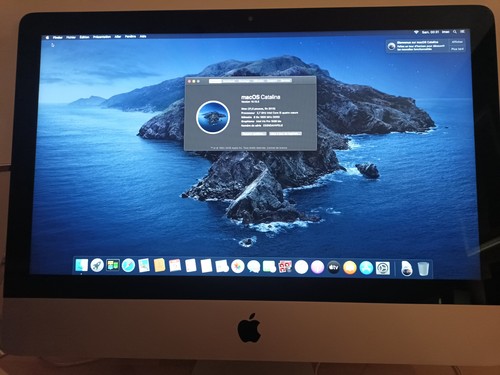Click the Graphisme specification line
This screenshot has width=500, height=375.
(261, 121)
